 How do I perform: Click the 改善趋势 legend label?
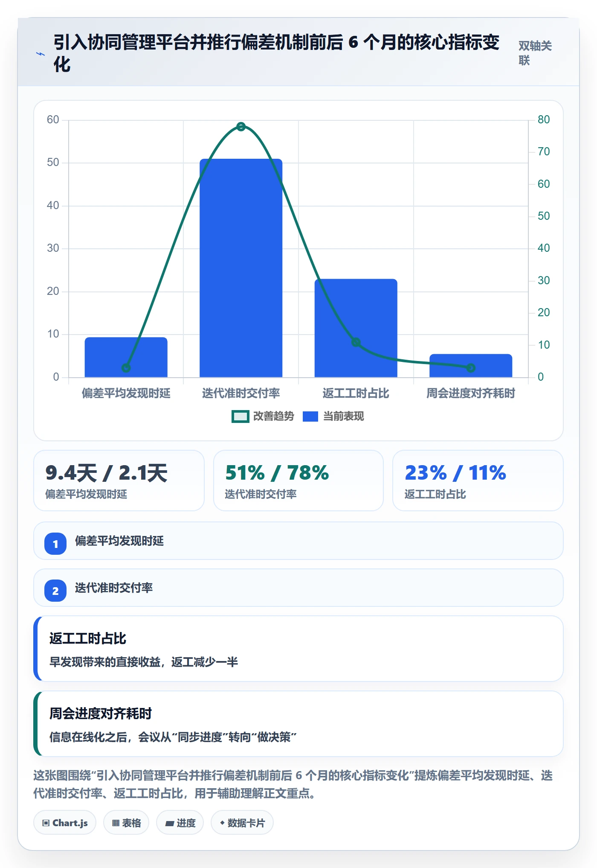(x=274, y=417)
